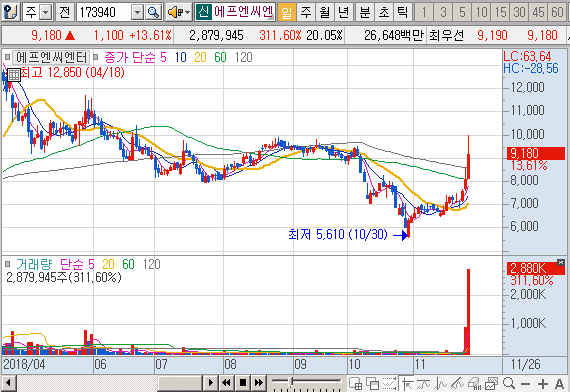Click the chart zoom slider handle
Image resolution: width=570 pixels, height=392 pixels.
[291, 381]
